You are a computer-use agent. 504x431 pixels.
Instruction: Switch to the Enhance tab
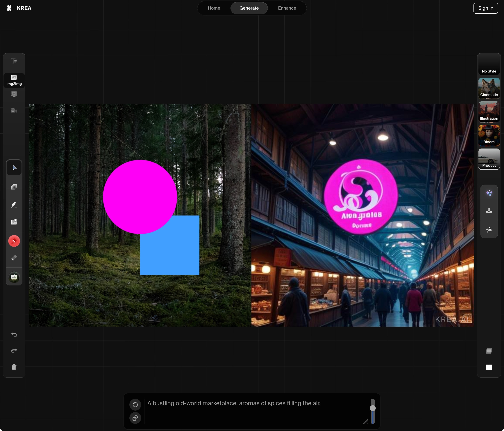pos(287,8)
